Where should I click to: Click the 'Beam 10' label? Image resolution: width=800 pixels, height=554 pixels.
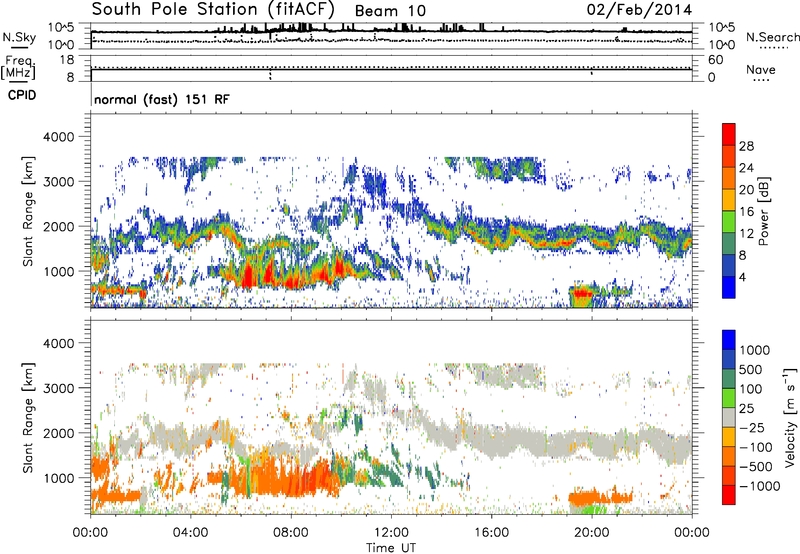tap(390, 11)
